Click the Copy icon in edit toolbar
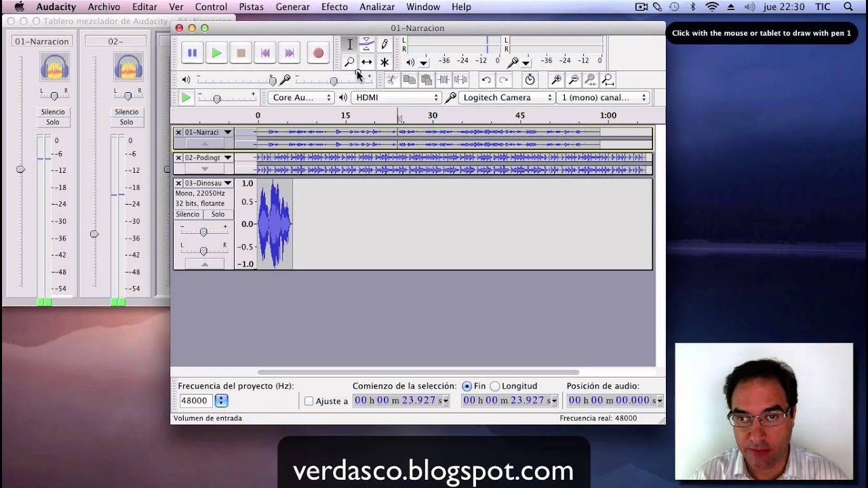The height and width of the screenshot is (488, 868). click(409, 80)
